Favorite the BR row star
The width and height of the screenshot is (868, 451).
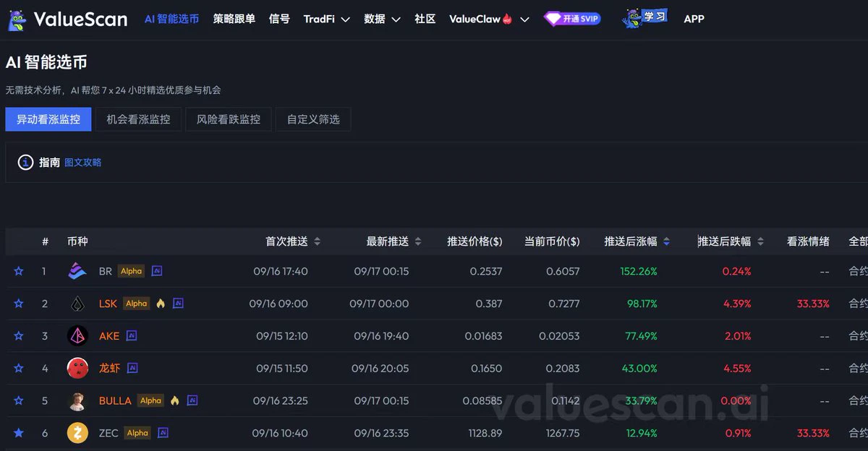click(19, 271)
